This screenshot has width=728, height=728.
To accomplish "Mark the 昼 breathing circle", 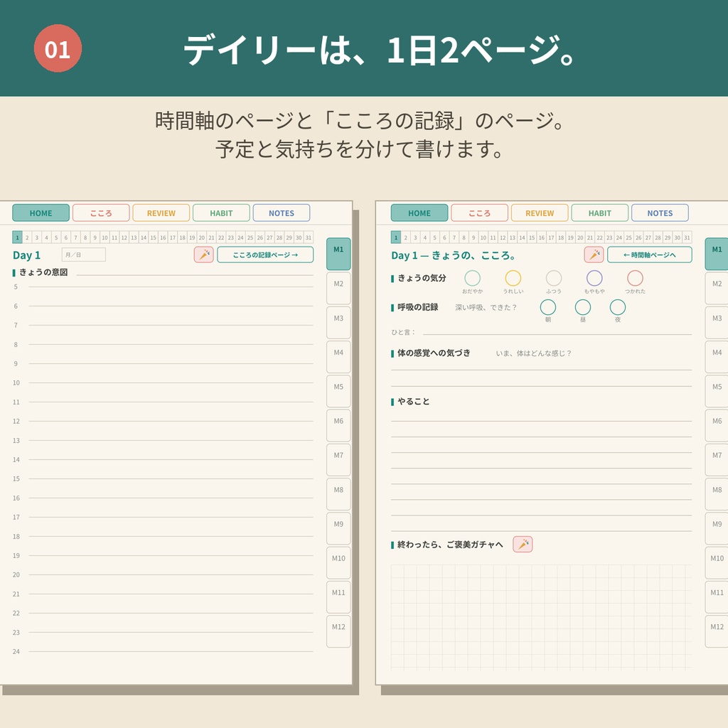I will pyautogui.click(x=583, y=307).
